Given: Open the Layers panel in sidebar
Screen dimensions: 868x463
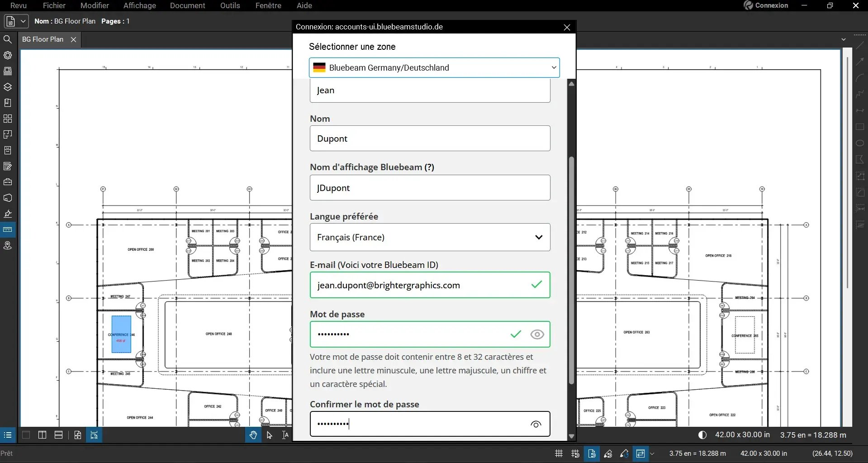Looking at the screenshot, I should 8,87.
